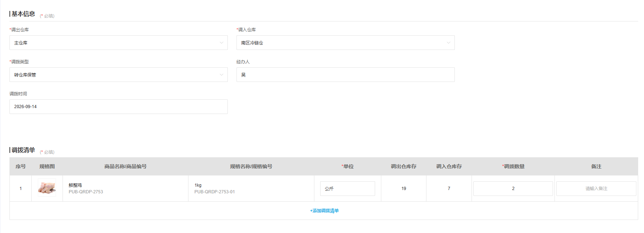644x233 pixels.
Task: Click the 调入仓库存 value 7
Action: pyautogui.click(x=449, y=189)
